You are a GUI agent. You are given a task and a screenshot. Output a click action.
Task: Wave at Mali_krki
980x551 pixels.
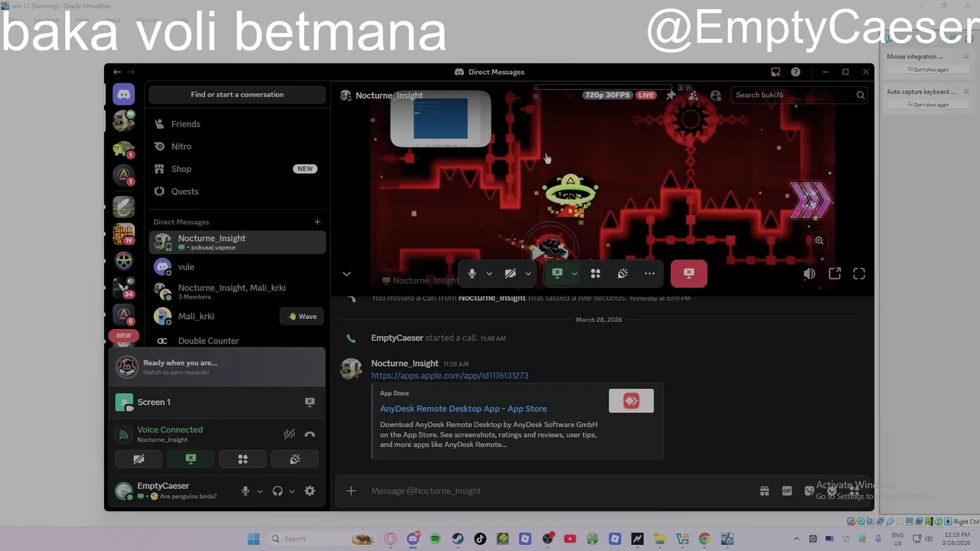[302, 316]
